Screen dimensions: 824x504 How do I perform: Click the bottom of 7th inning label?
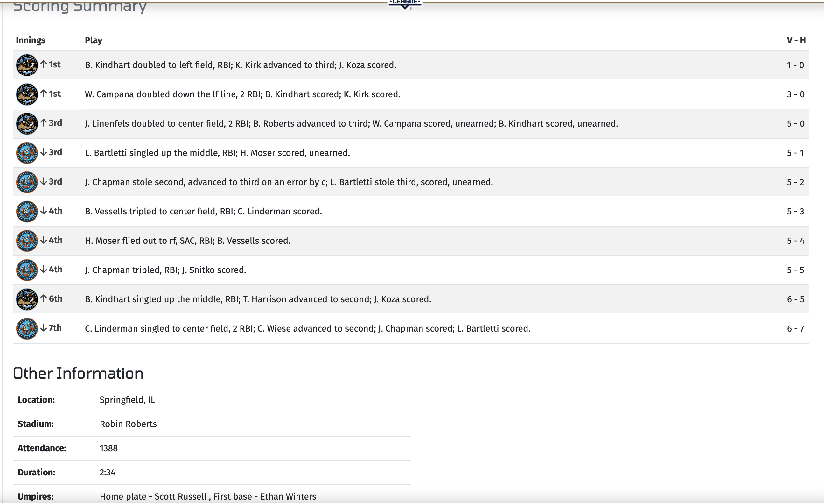click(x=51, y=328)
